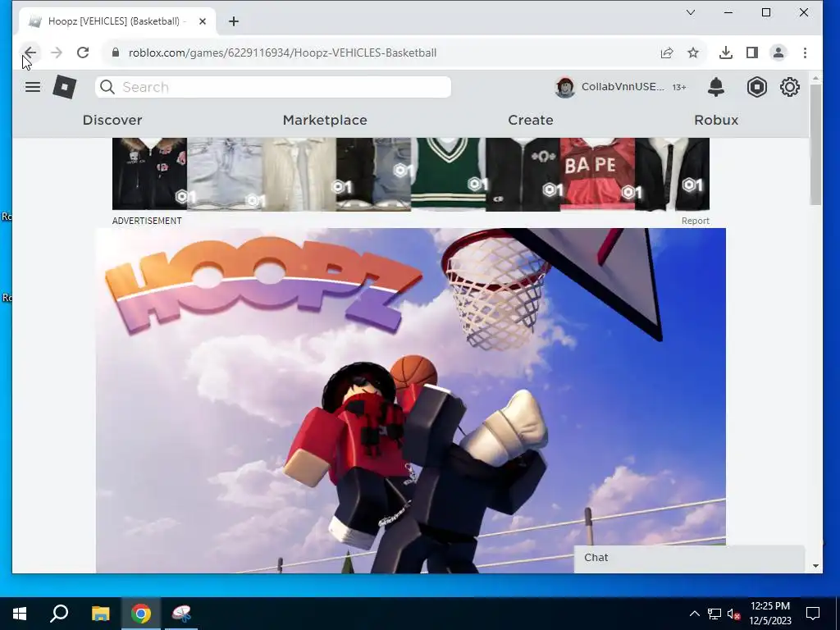Close the Hoopz browser tab

(x=203, y=21)
